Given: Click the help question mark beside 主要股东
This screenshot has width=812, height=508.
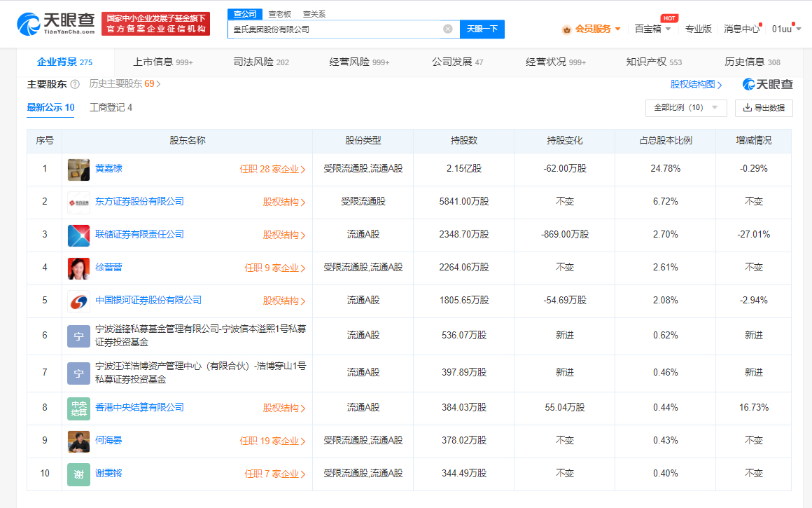Looking at the screenshot, I should pos(75,84).
